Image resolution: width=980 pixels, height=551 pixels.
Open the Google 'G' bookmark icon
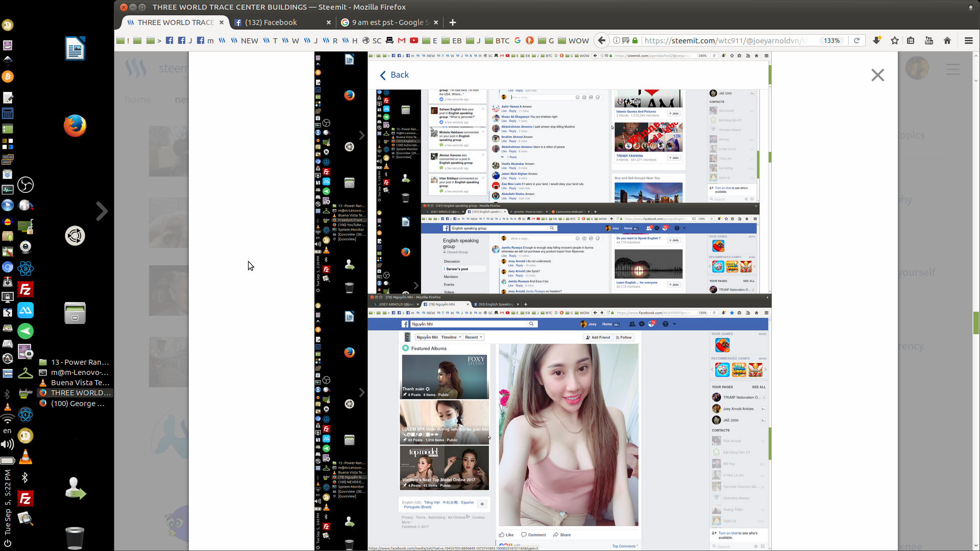pos(518,40)
